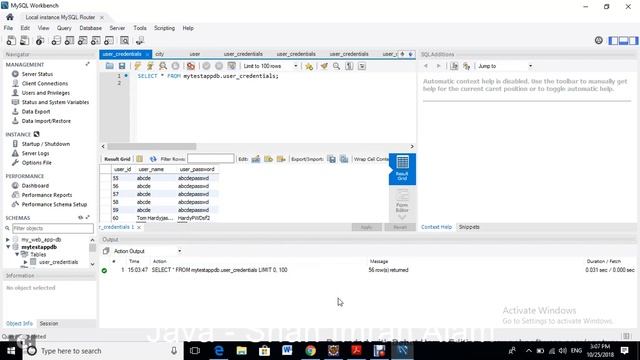The width and height of the screenshot is (640, 360).
Task: Click the create stored procedure icon
Action: pos(96,40)
